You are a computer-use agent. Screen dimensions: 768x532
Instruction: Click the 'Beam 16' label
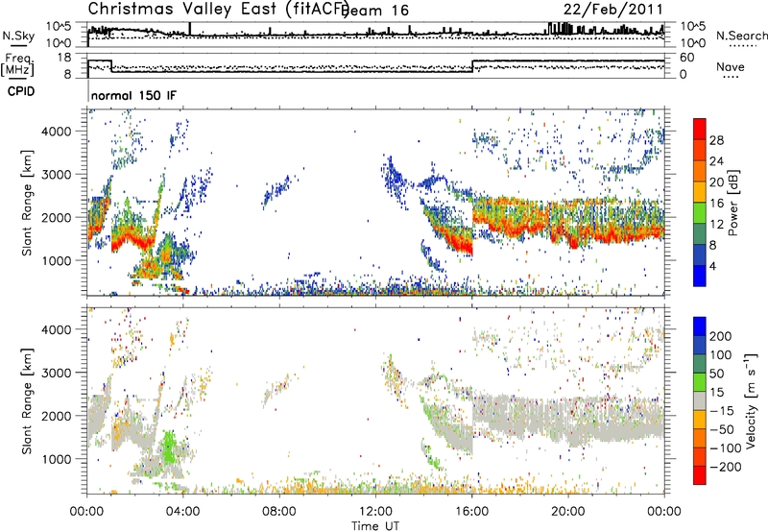coord(375,11)
